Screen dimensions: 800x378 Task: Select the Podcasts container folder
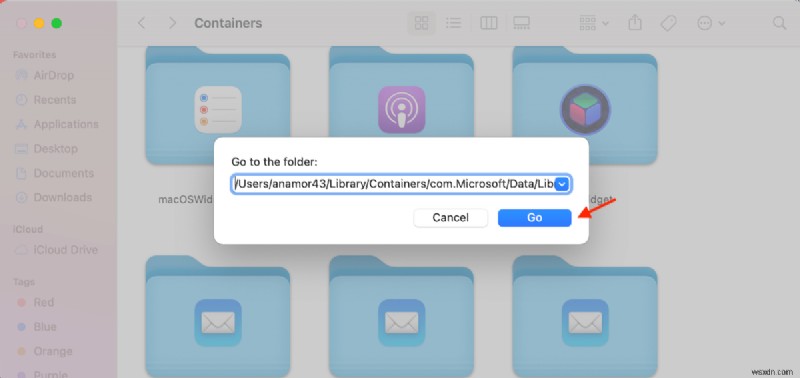[x=402, y=106]
